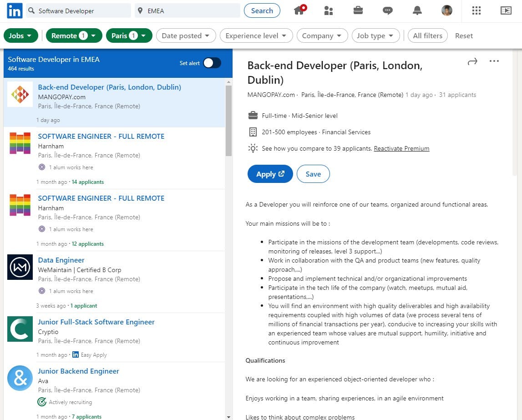Open the Experience level dropdown
Screen dimensions: 522x420
coord(256,35)
